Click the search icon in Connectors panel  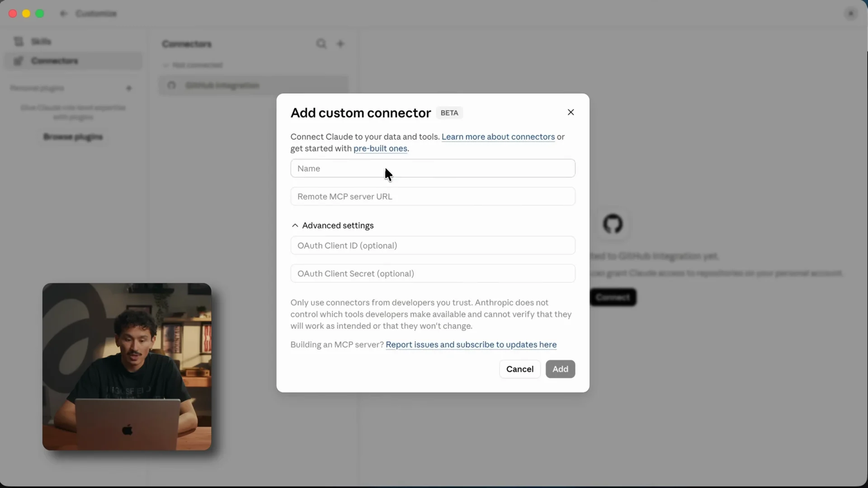pyautogui.click(x=321, y=43)
